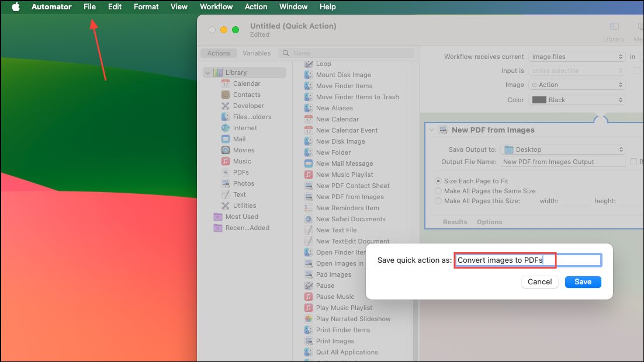
Task: Toggle the Library toolbar button
Action: 614,32
